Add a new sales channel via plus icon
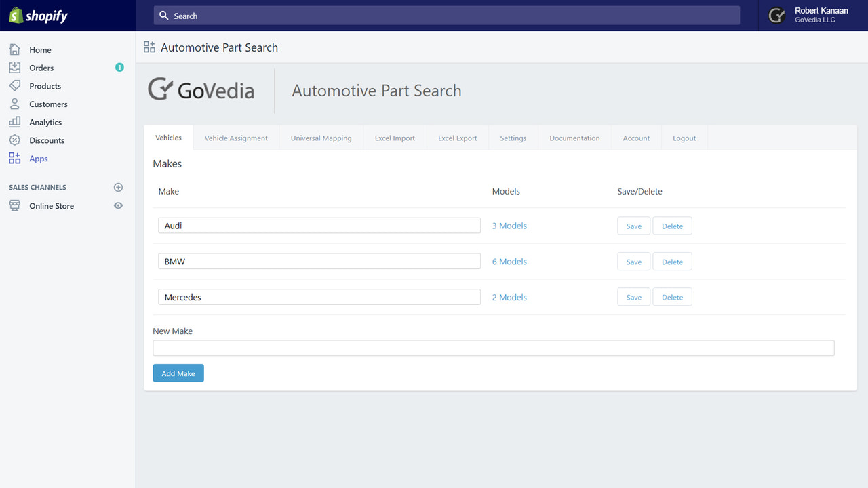 coord(118,187)
